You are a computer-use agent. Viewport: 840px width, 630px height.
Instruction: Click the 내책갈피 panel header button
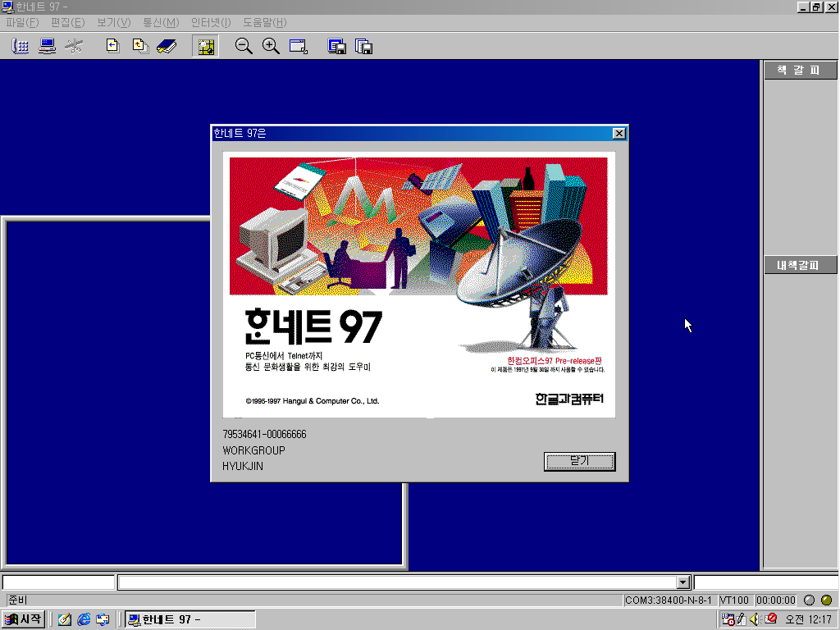[x=800, y=265]
